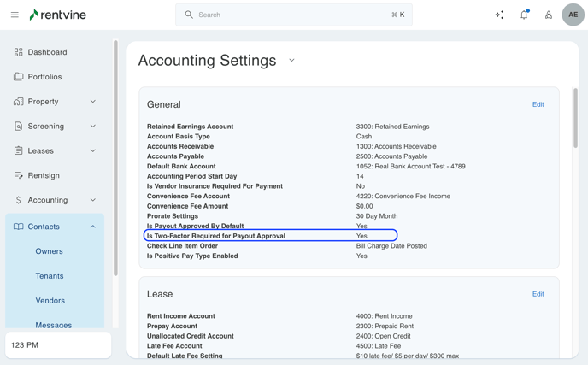Viewport: 588px width, 365px height.
Task: Click the search input field
Action: point(291,15)
